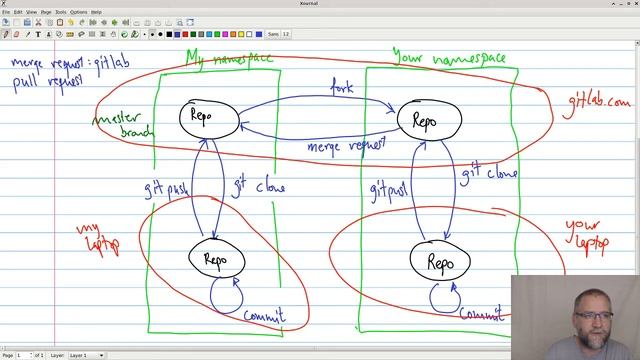640x360 pixels.
Task: Toggle fullscreen mode
Action: coord(190,22)
